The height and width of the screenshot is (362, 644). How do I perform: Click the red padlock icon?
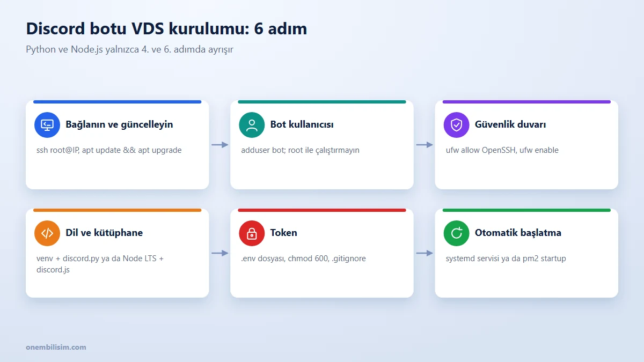click(252, 233)
